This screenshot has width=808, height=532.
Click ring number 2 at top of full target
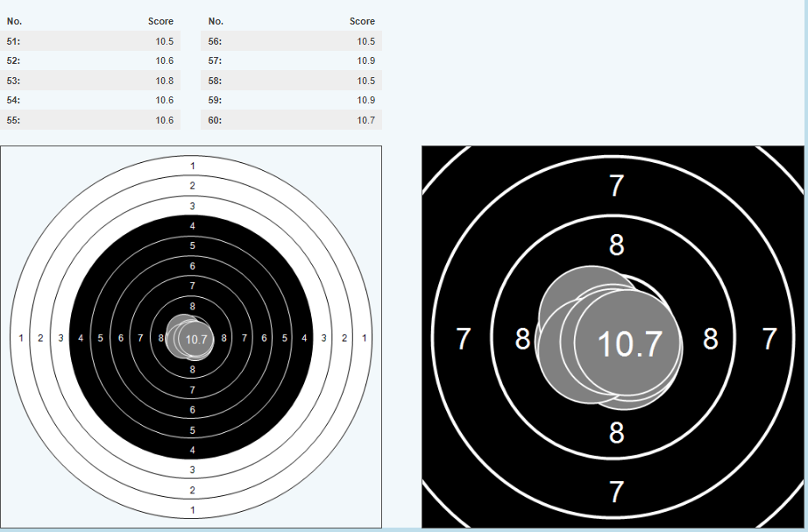[193, 186]
